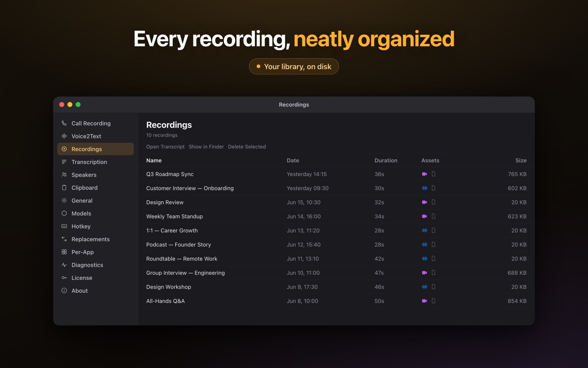Viewport: 588px width, 368px height.
Task: Click audio icon in Design Workshop row
Action: click(424, 287)
